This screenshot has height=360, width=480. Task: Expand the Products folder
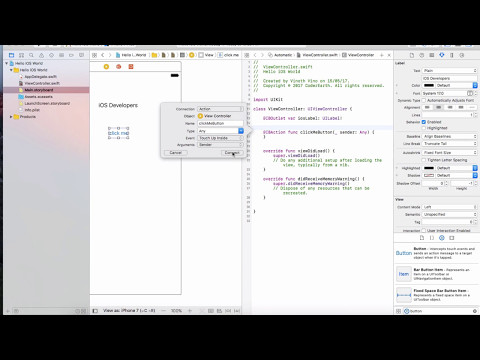pyautogui.click(x=11, y=117)
